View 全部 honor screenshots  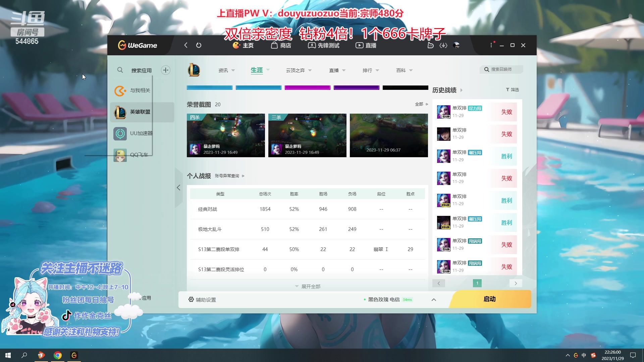[421, 104]
